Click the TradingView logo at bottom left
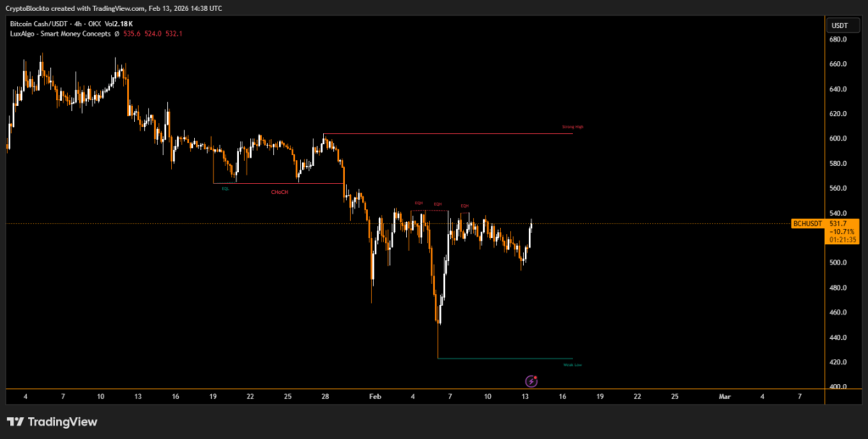868x439 pixels. tap(52, 421)
